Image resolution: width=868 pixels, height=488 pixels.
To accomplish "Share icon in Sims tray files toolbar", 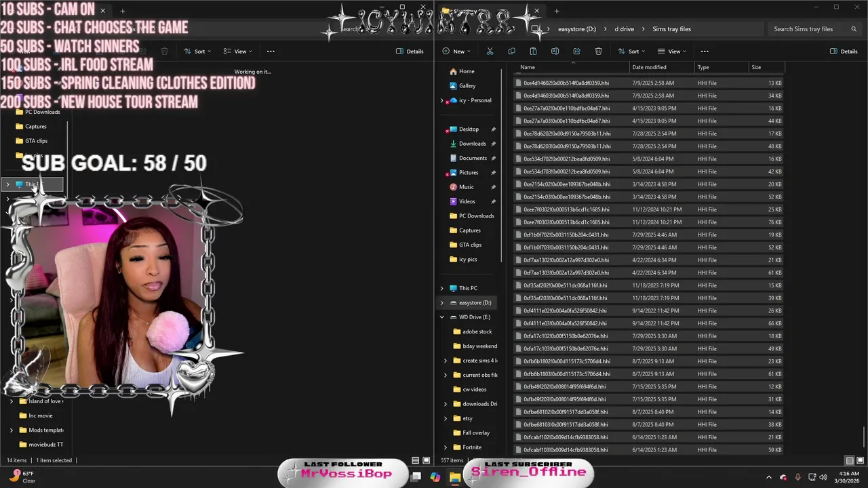I will click(576, 52).
